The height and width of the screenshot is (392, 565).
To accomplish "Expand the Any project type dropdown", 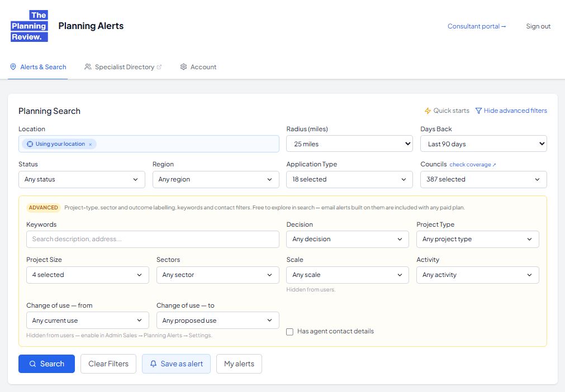I will [x=478, y=239].
